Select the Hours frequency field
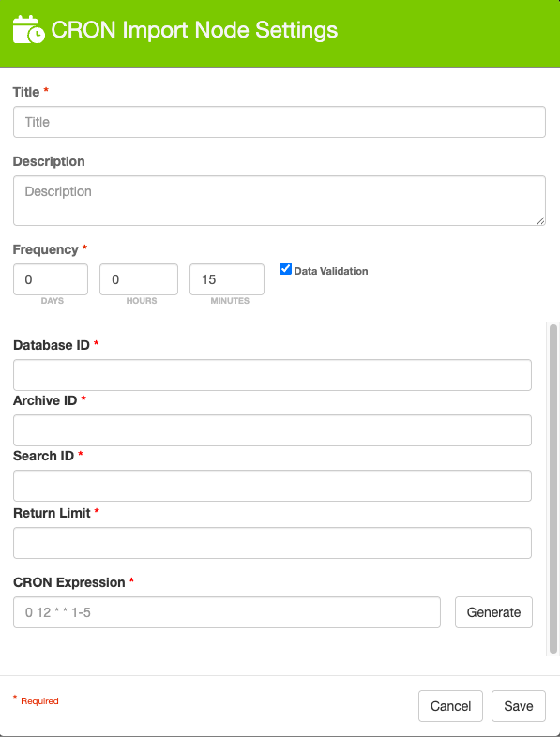Screen dimensions: 560x737 (x=139, y=279)
